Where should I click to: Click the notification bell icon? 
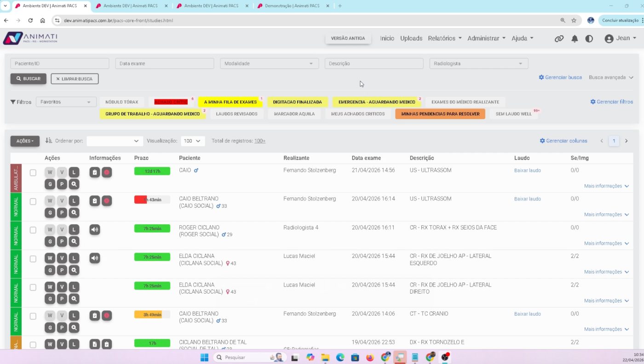coord(575,39)
